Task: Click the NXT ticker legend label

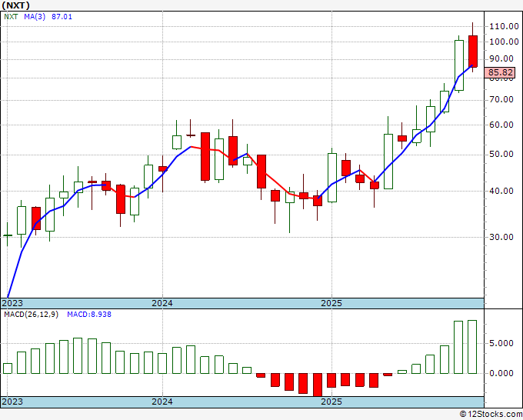Action: click(x=11, y=17)
